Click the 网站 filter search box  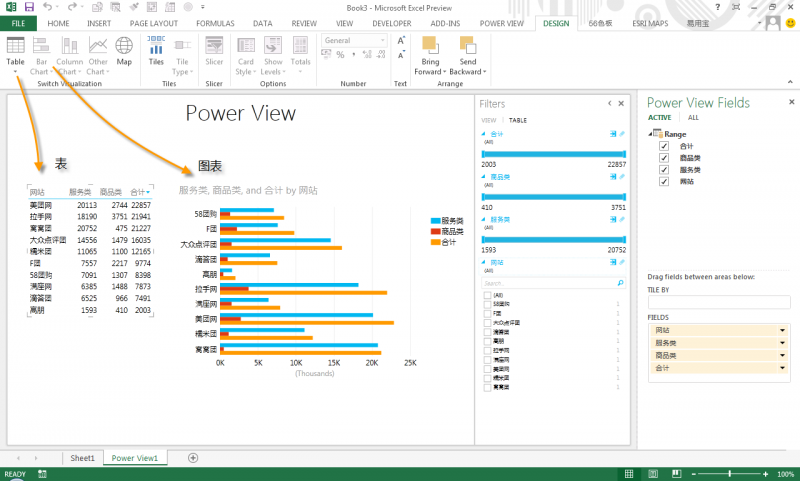click(553, 283)
